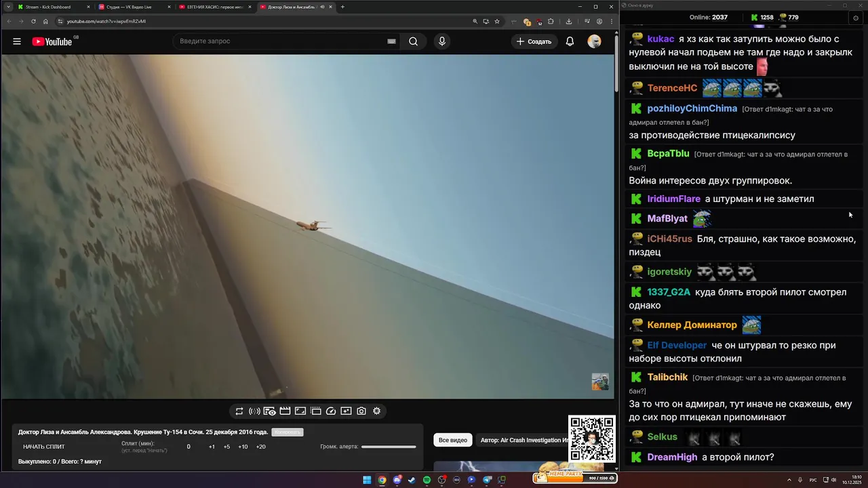
Task: Click username DreamHigh in chat
Action: [672, 457]
